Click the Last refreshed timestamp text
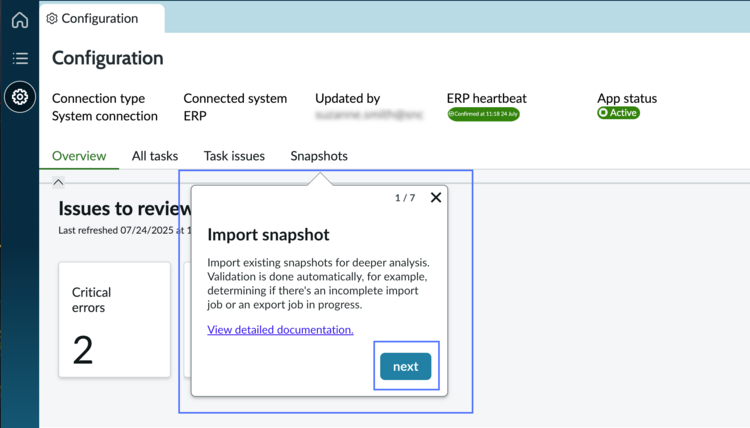This screenshot has width=750, height=428. (x=125, y=230)
